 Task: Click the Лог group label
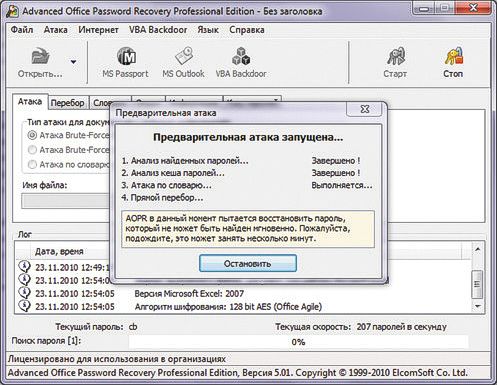tap(25, 234)
